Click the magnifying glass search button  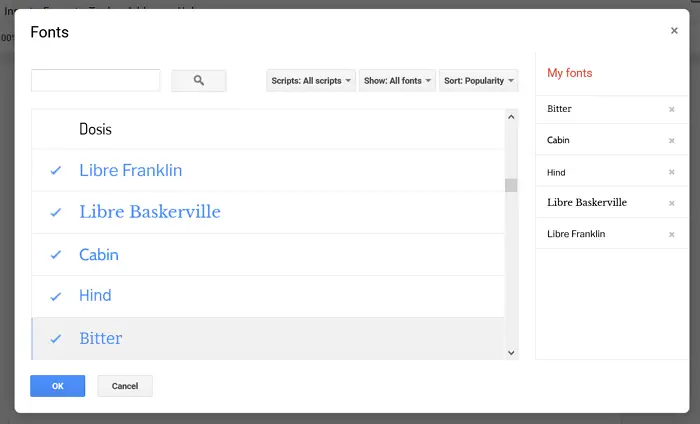[x=199, y=80]
